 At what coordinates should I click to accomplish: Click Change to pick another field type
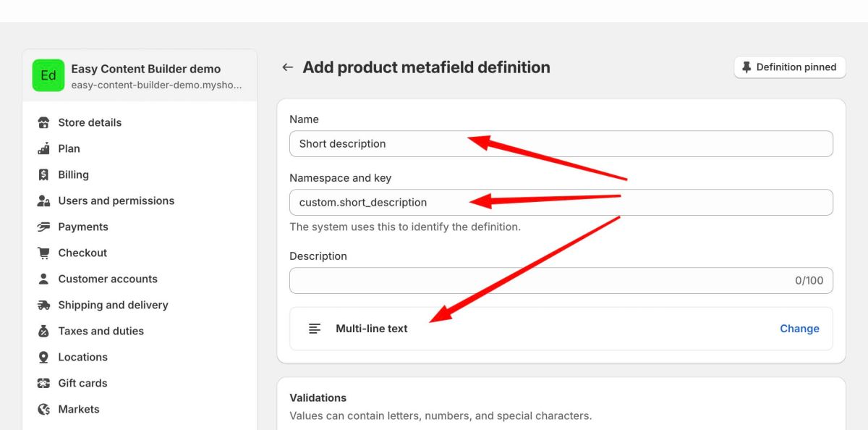pos(799,329)
